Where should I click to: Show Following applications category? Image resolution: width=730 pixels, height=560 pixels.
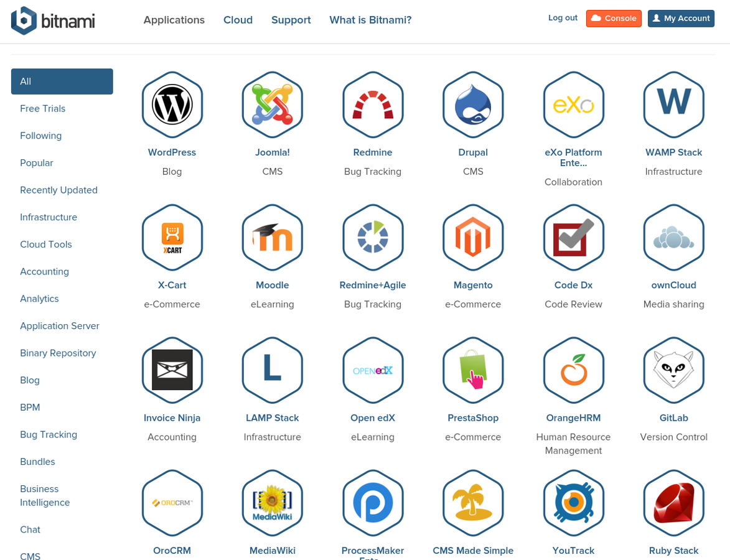coord(41,136)
